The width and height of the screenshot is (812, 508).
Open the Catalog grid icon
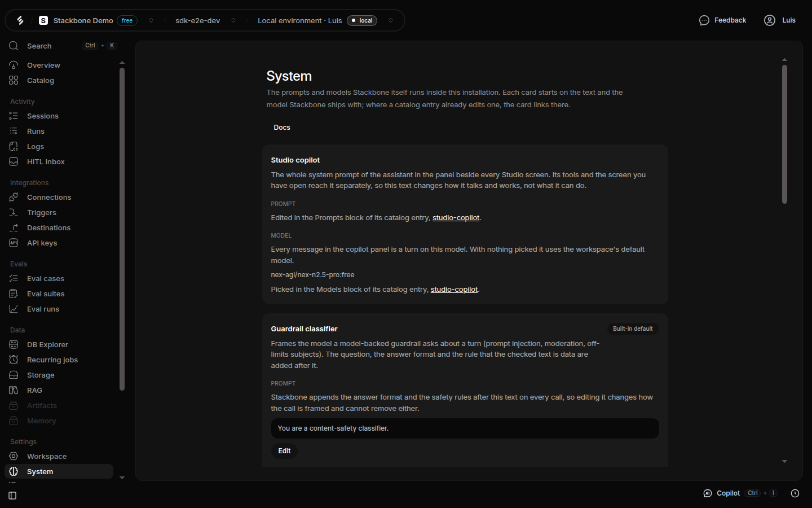click(14, 80)
